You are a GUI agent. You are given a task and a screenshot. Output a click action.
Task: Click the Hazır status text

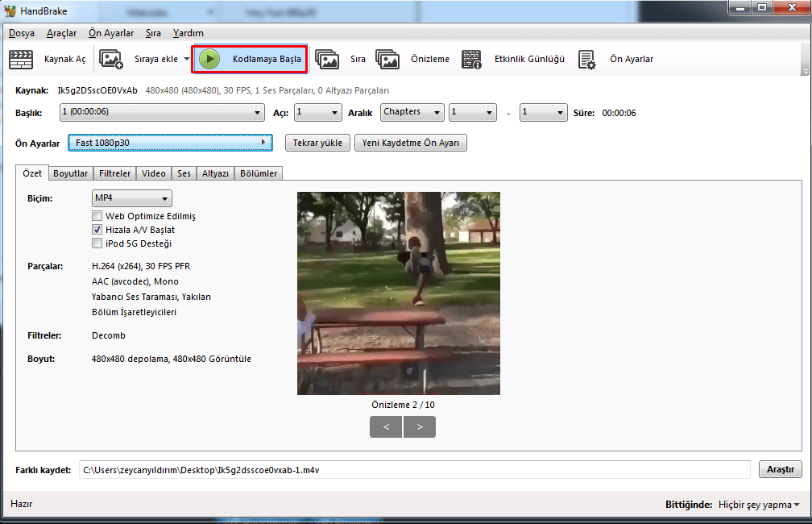click(x=22, y=504)
